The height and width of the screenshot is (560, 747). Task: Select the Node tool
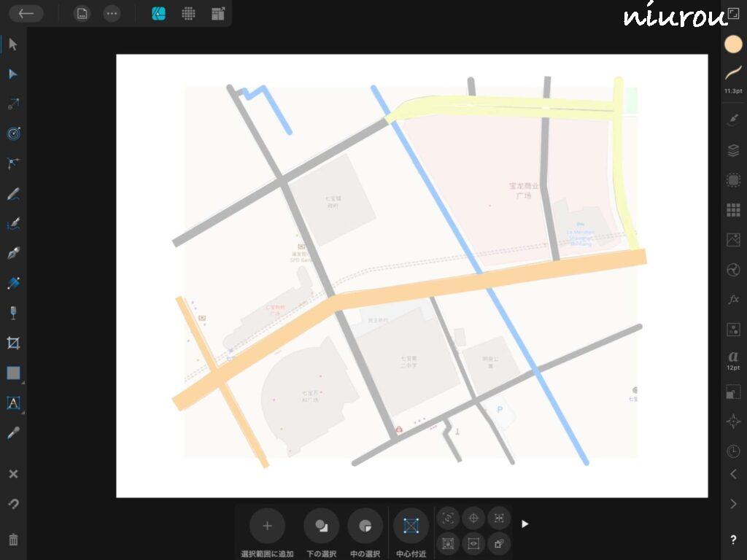pos(12,74)
